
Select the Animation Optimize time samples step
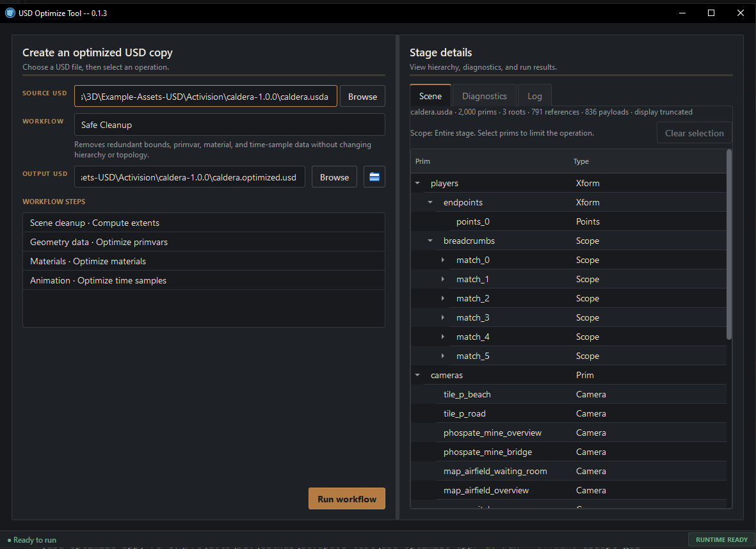(204, 280)
